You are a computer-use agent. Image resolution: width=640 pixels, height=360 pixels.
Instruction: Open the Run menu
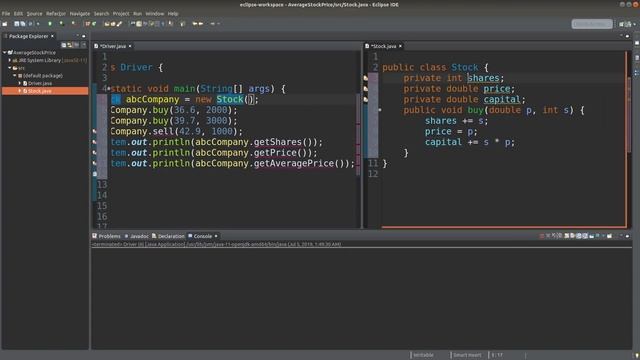click(138, 13)
